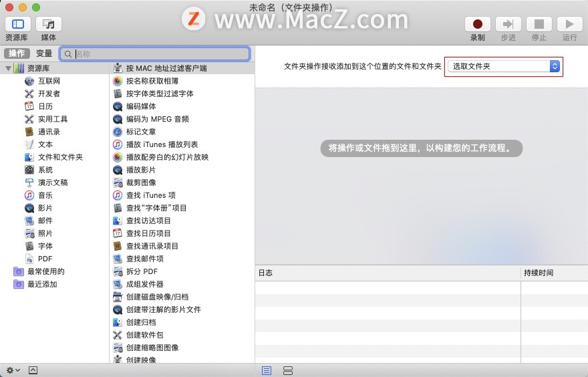Collapse the 资源库 disclosure triangle
The height and width of the screenshot is (377, 588).
tap(8, 68)
